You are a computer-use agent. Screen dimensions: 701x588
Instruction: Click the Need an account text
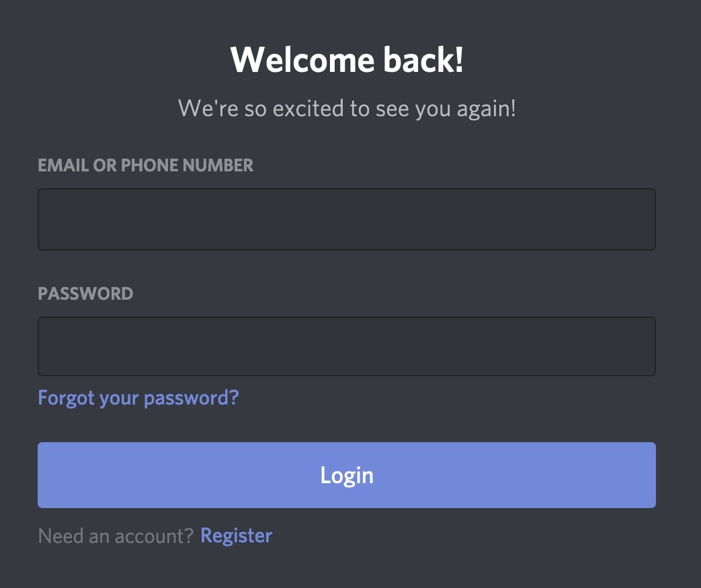point(116,536)
